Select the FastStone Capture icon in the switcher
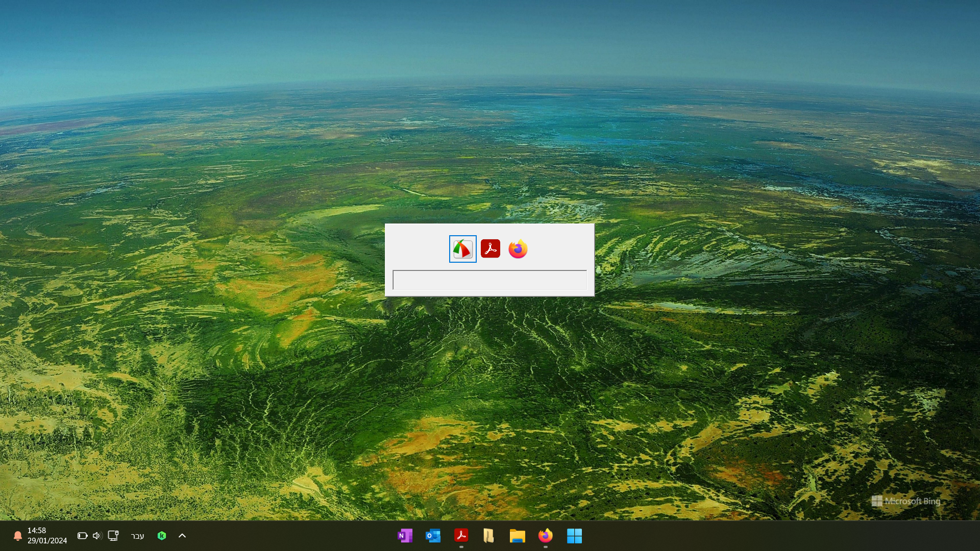This screenshot has width=980, height=551. tap(462, 249)
